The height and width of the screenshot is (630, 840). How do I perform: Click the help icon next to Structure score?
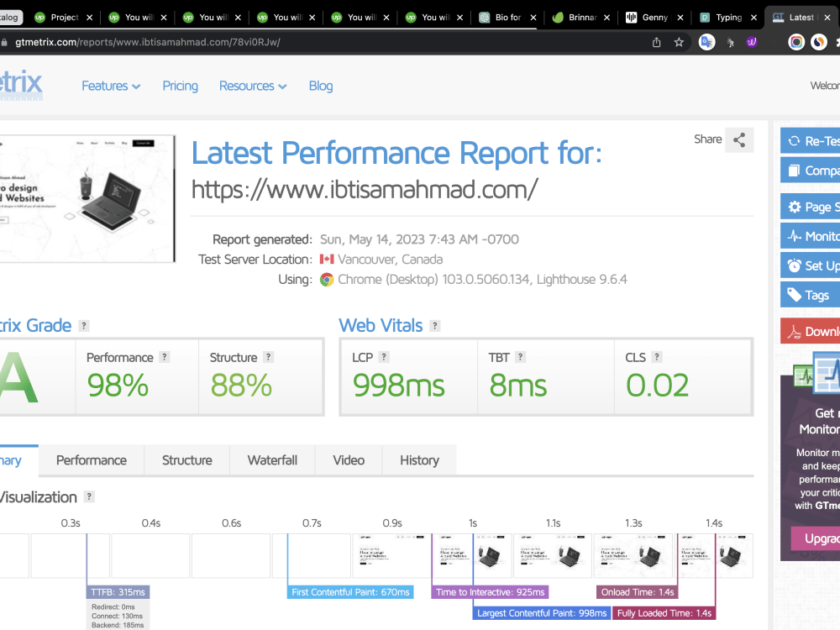[x=269, y=357]
